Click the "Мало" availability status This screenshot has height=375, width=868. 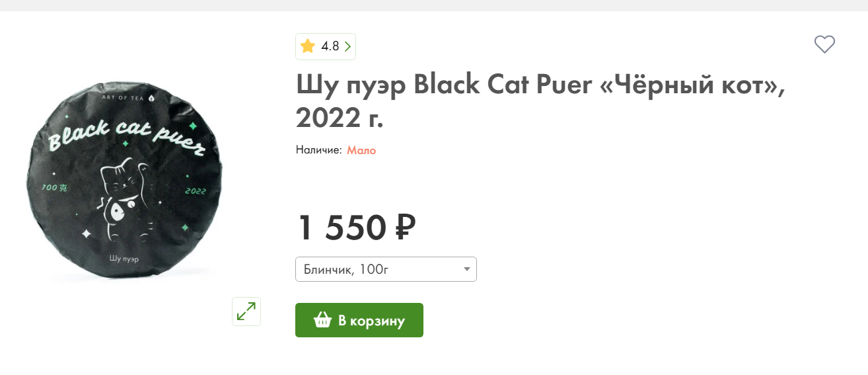(x=361, y=150)
